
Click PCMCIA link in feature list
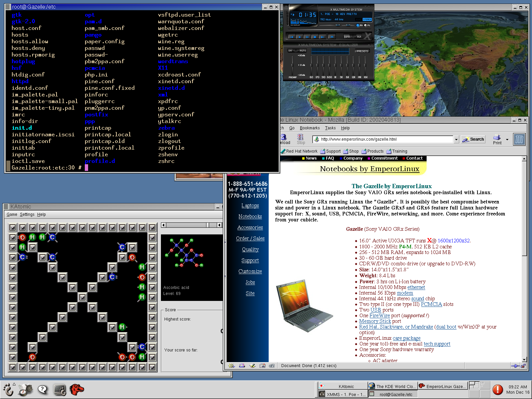pos(431,304)
